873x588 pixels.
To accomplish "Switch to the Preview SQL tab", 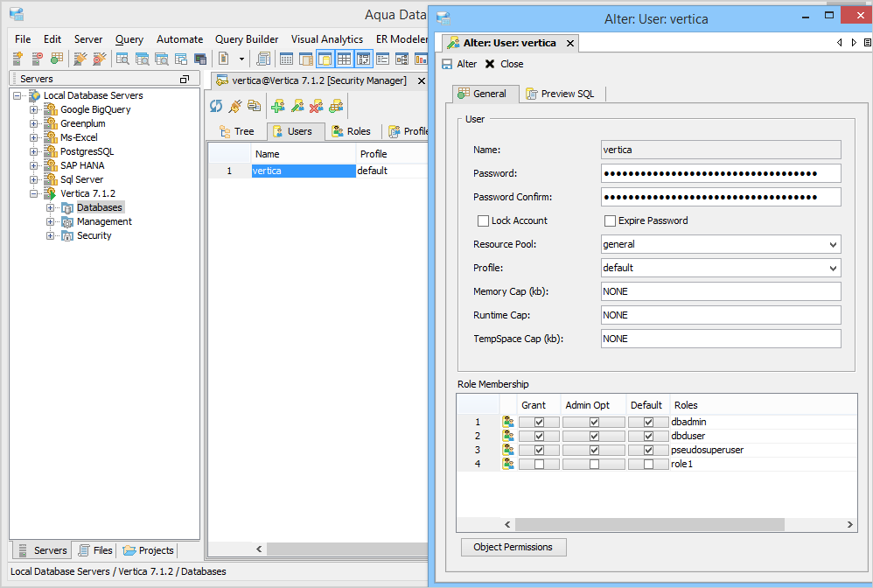I will [x=561, y=94].
